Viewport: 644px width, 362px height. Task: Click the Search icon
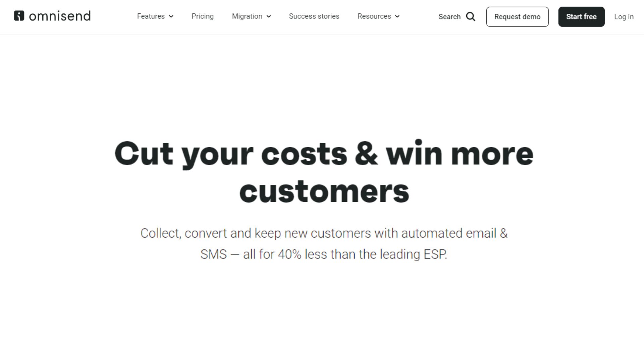click(x=471, y=16)
